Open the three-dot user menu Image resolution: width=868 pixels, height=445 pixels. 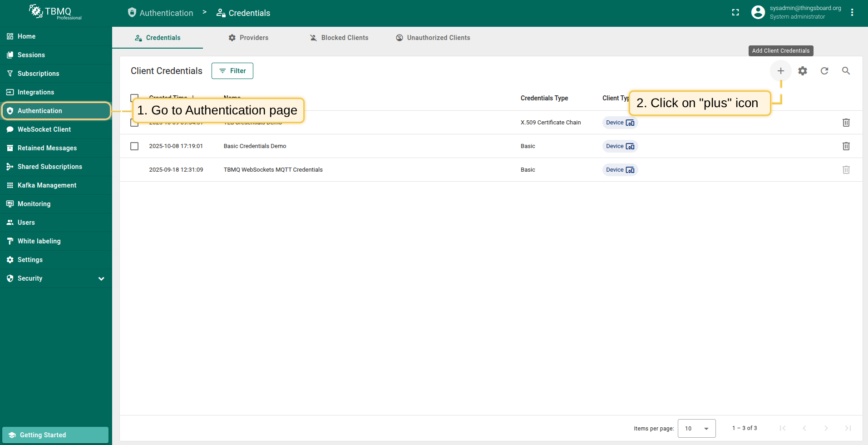[852, 13]
